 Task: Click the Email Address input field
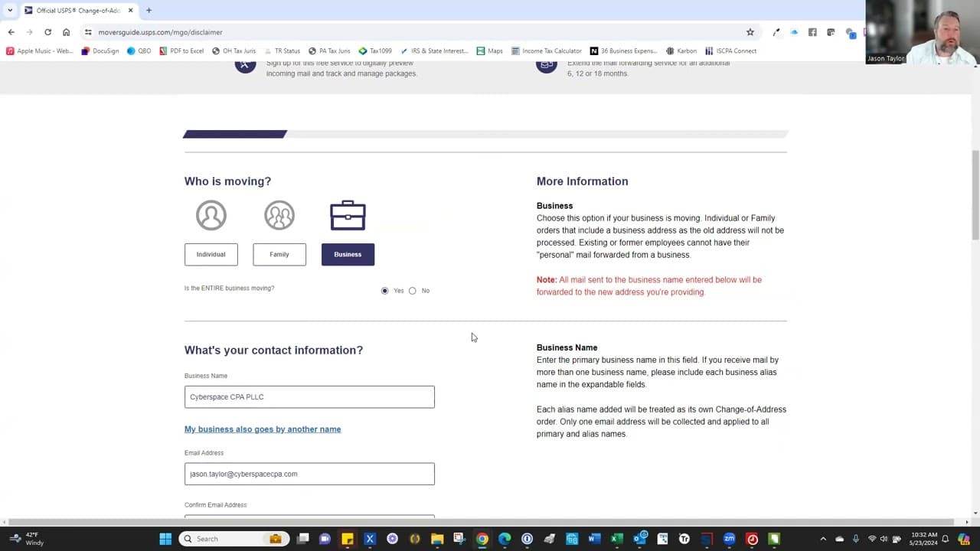pyautogui.click(x=309, y=474)
